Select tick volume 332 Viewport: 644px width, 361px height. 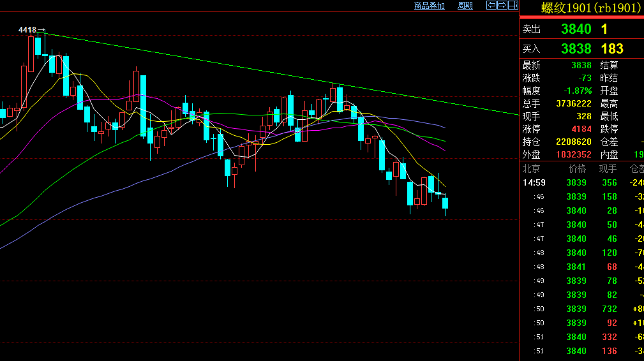click(x=610, y=337)
